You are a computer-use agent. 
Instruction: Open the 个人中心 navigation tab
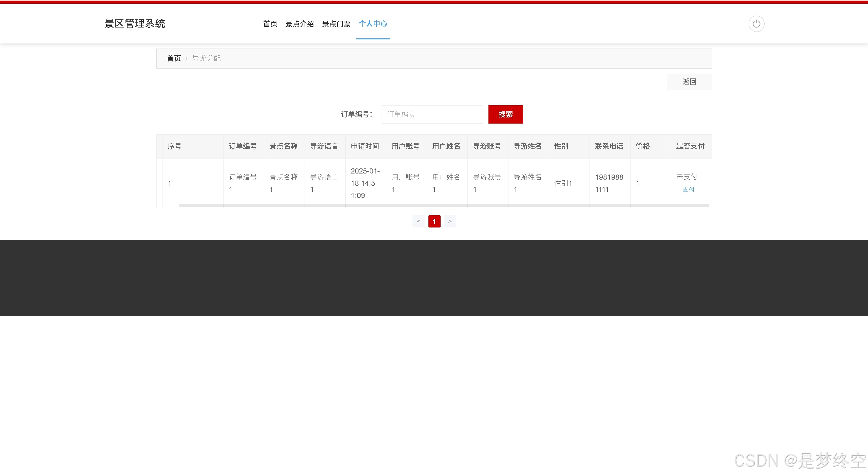(x=373, y=24)
